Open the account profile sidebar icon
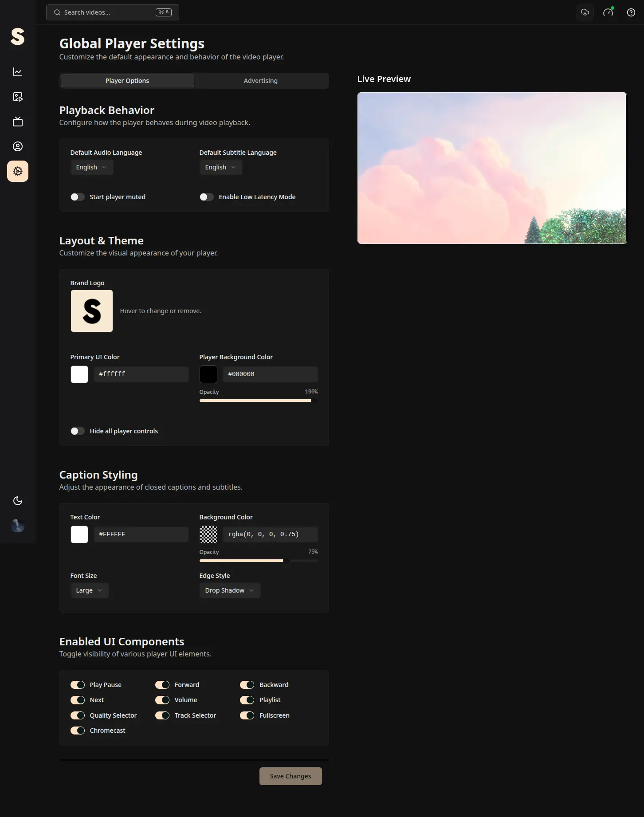 (18, 146)
